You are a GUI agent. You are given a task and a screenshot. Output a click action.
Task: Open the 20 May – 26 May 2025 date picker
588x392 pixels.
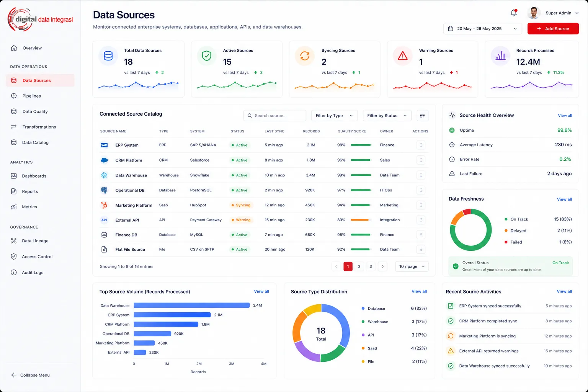tap(482, 29)
